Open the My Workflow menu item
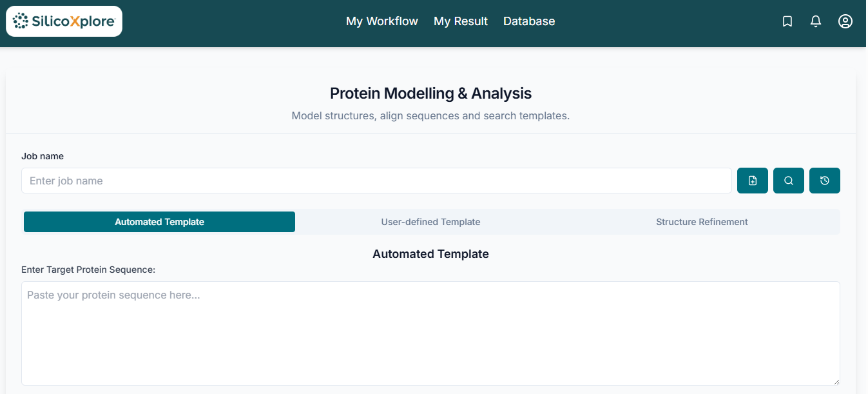The width and height of the screenshot is (868, 394). click(x=381, y=21)
